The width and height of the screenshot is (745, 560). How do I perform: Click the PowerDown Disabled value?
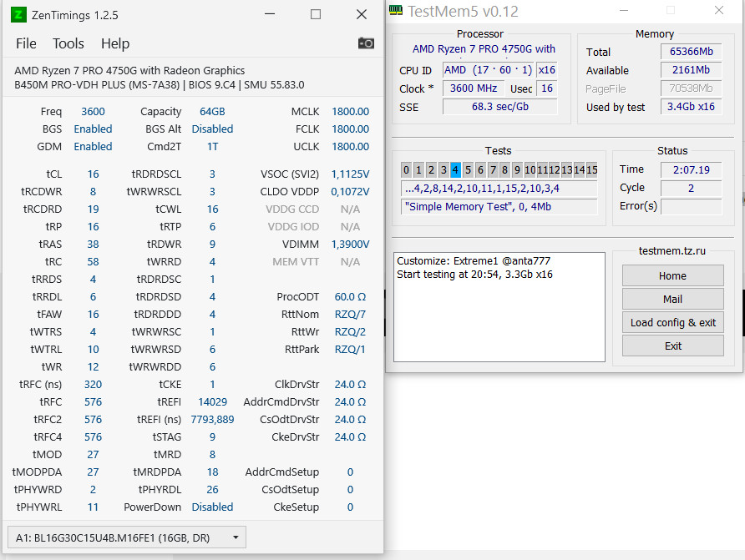coord(212,507)
